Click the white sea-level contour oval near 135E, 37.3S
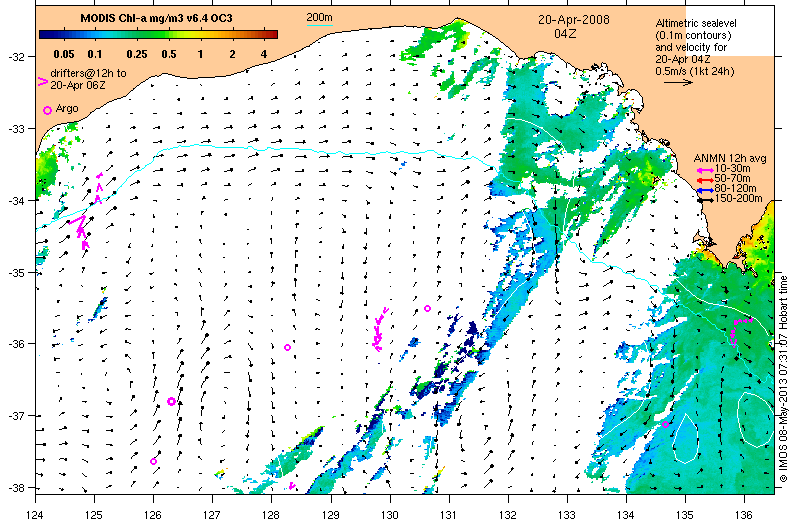 (x=685, y=438)
